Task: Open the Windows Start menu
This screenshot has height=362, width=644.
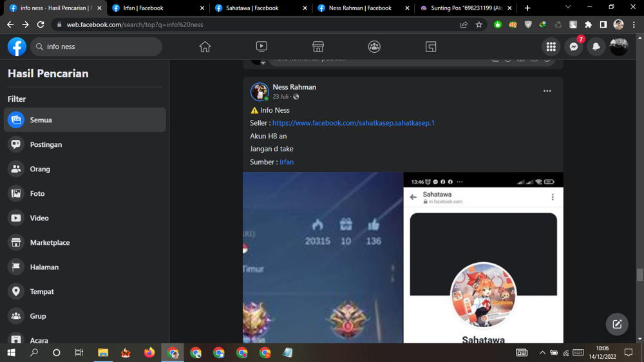Action: 11,352
